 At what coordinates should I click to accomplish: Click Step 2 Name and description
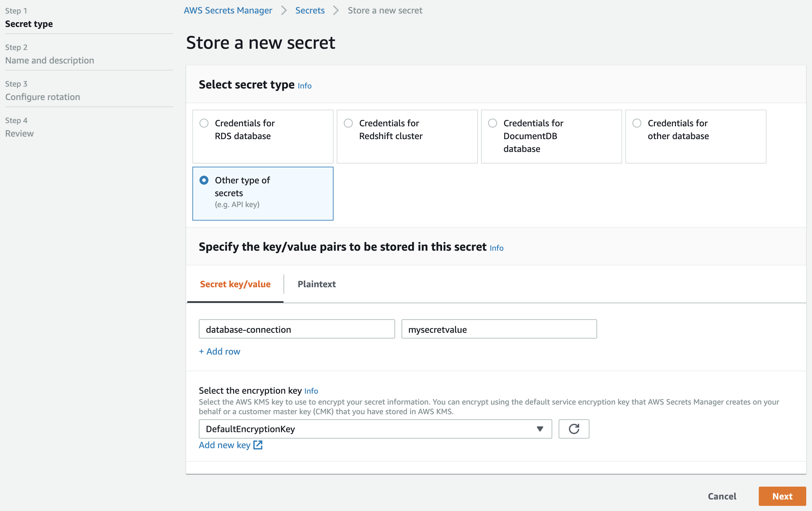tap(50, 54)
